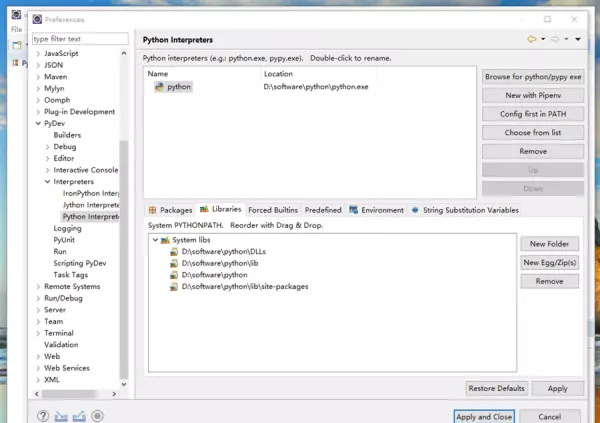Open forward history dropdown arrow
This screenshot has height=423, width=600.
click(566, 39)
